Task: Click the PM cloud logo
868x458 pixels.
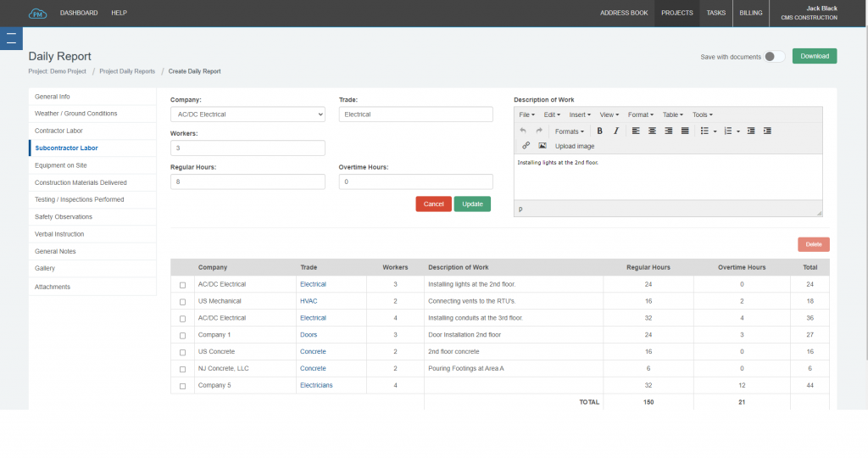Action: tap(37, 14)
